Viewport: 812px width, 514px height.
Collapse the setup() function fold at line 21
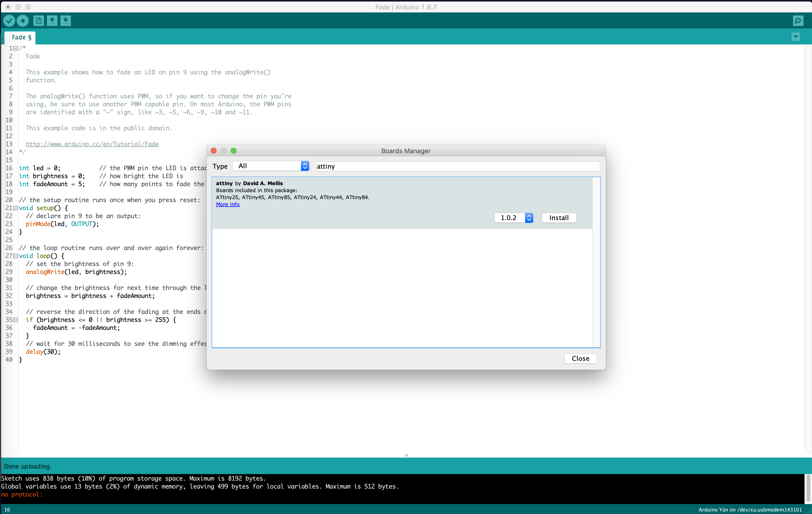[x=15, y=208]
